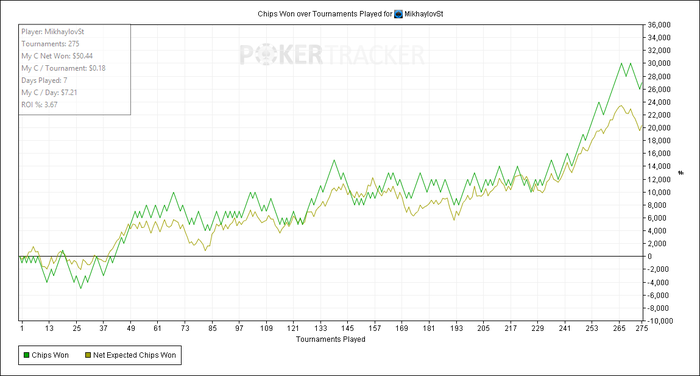Click the x-axis tick labeled 217
700x376 pixels.
point(511,328)
